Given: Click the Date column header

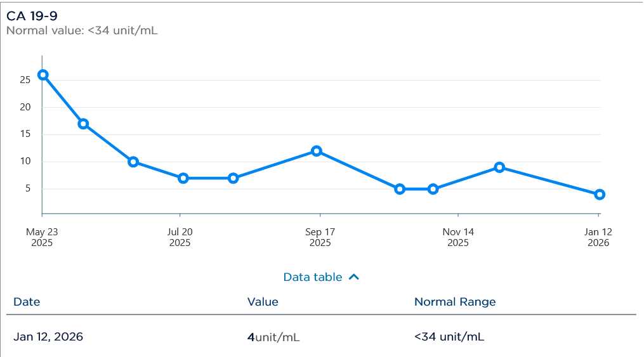Looking at the screenshot, I should (27, 302).
